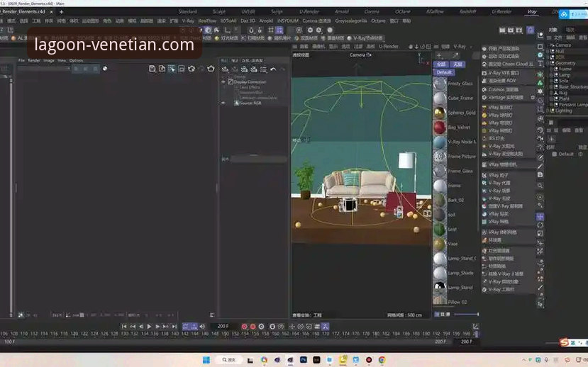The height and width of the screenshot is (367, 588).
Task: Click the undo arrow in VFB layers panel
Action: click(x=273, y=69)
